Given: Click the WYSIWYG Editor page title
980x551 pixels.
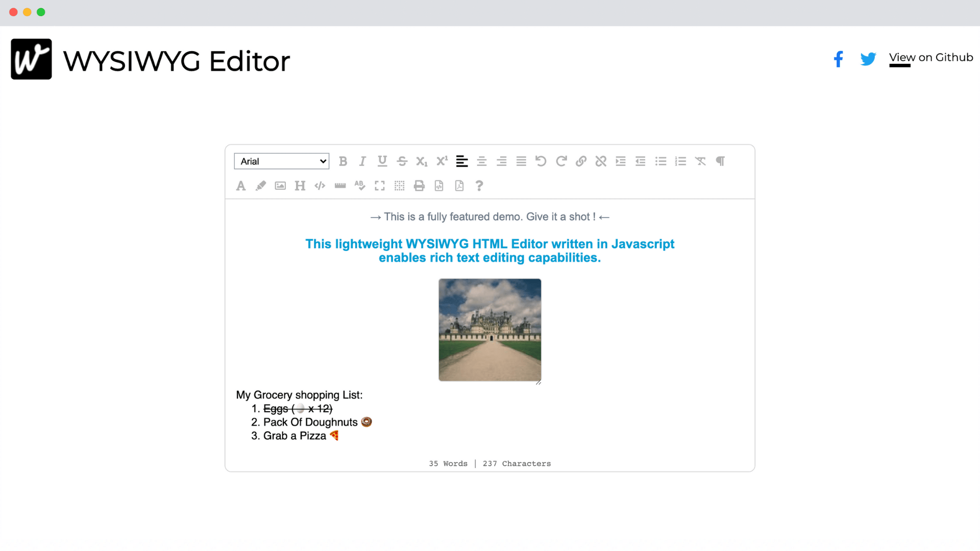Looking at the screenshot, I should pyautogui.click(x=177, y=61).
